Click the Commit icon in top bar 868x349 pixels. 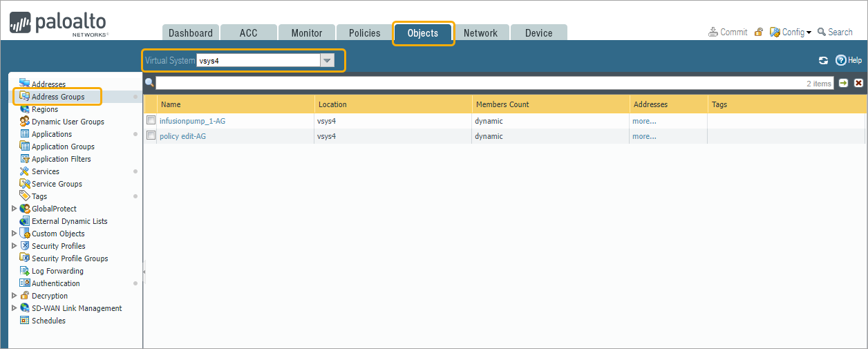point(713,32)
